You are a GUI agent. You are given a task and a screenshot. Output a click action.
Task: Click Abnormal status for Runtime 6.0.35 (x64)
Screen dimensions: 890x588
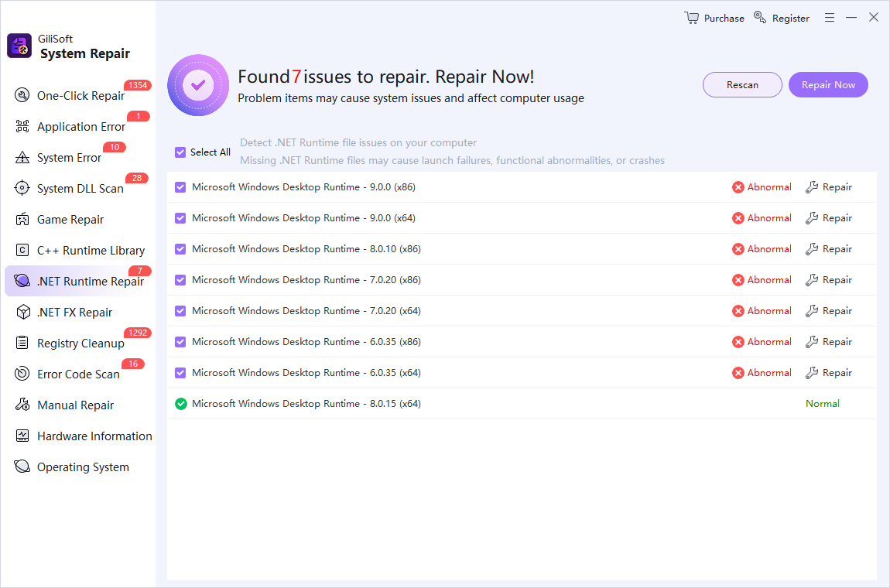[x=762, y=373]
